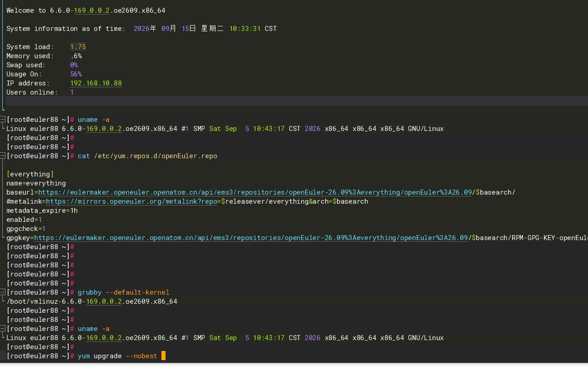588x366 pixels.
Task: Click the System load value 1.75
Action: [x=78, y=47]
